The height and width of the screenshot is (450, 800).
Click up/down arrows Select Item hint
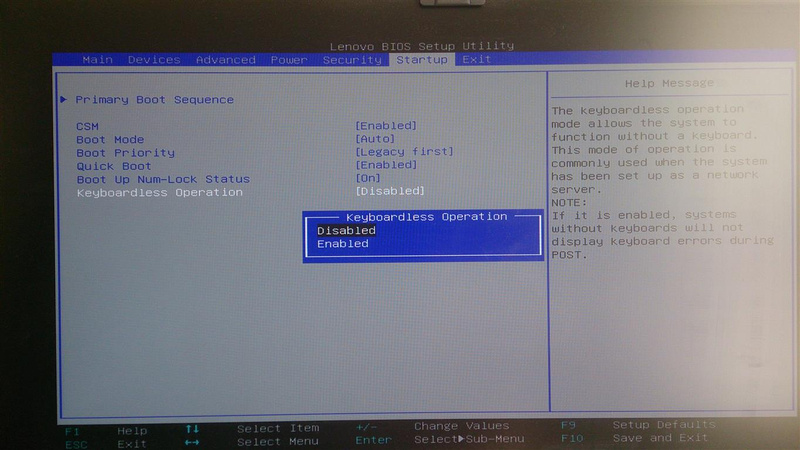pos(253,429)
